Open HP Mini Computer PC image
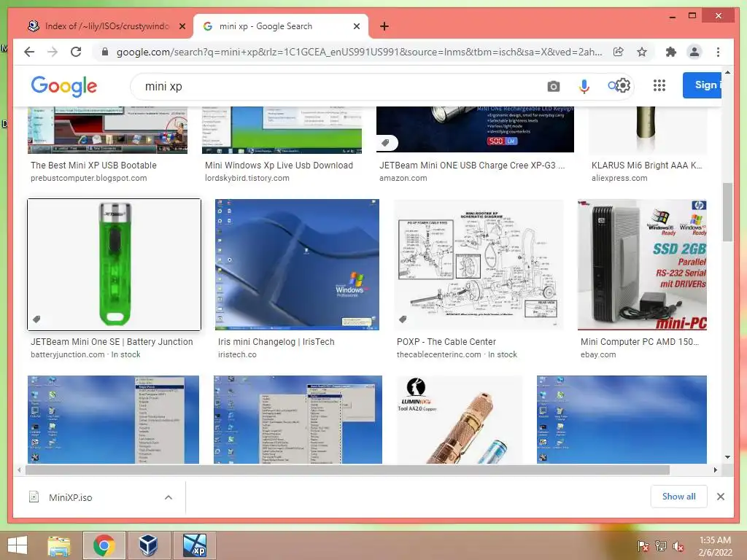The width and height of the screenshot is (747, 560). coord(642,264)
